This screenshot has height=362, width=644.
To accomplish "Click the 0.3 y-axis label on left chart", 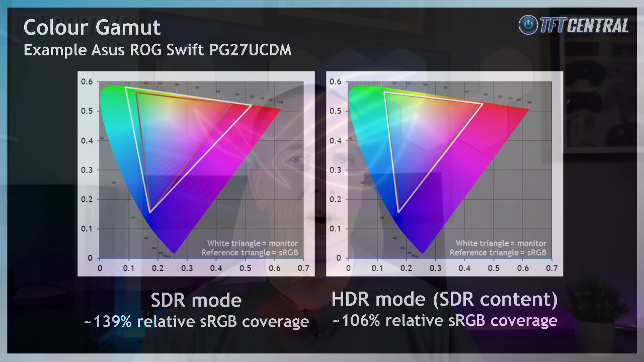I will (87, 170).
